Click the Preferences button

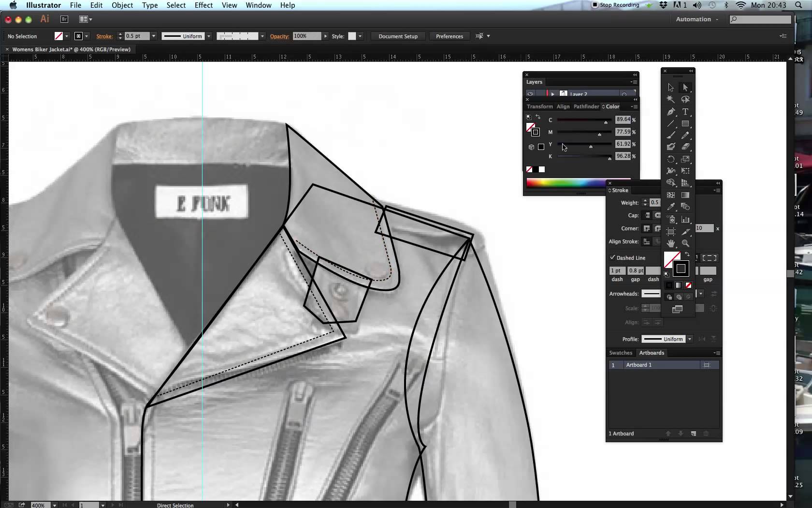[449, 36]
